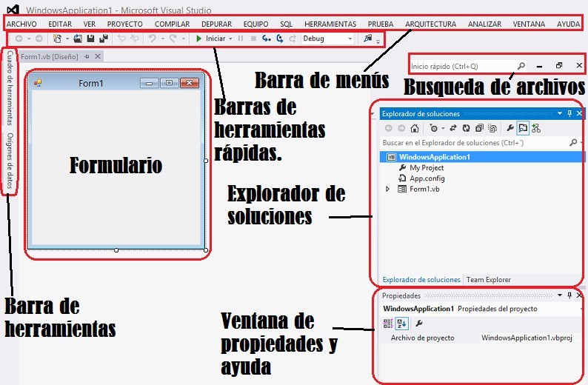
Task: Click the Save All multi-disk icon
Action: [x=104, y=38]
